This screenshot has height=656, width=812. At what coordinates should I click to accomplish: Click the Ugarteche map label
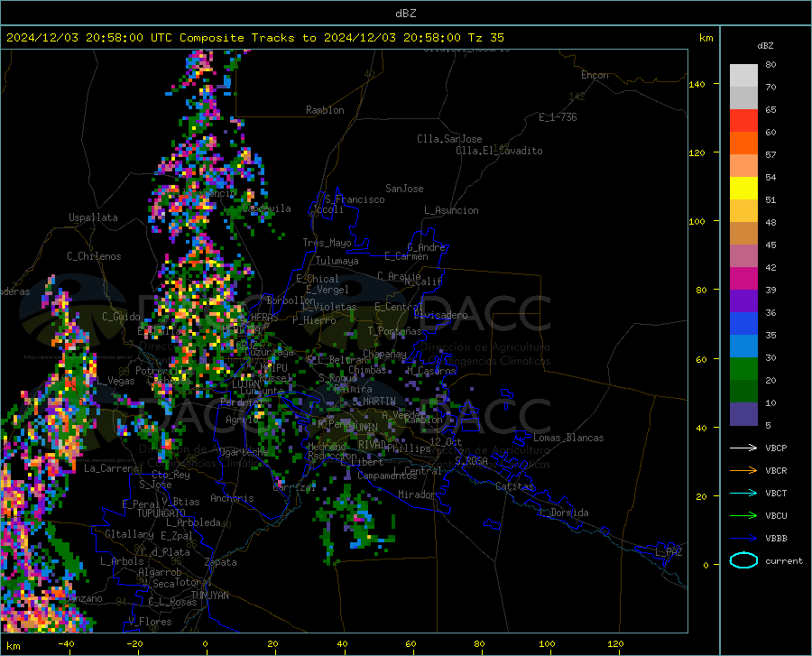click(244, 451)
